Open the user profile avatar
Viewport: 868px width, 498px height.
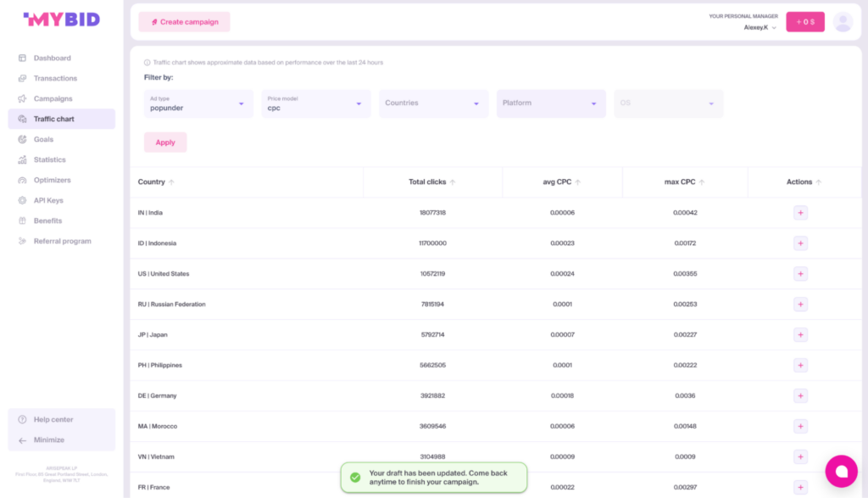(843, 22)
